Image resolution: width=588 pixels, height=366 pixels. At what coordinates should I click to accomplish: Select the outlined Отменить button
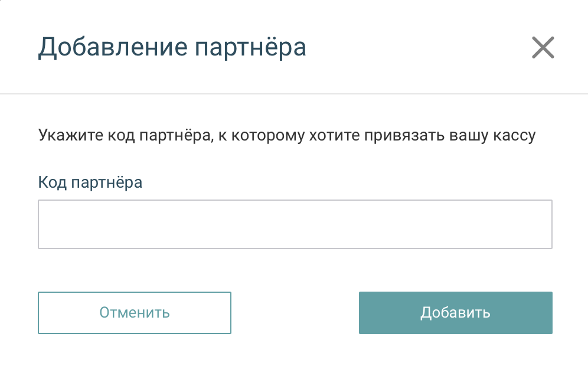(x=135, y=313)
